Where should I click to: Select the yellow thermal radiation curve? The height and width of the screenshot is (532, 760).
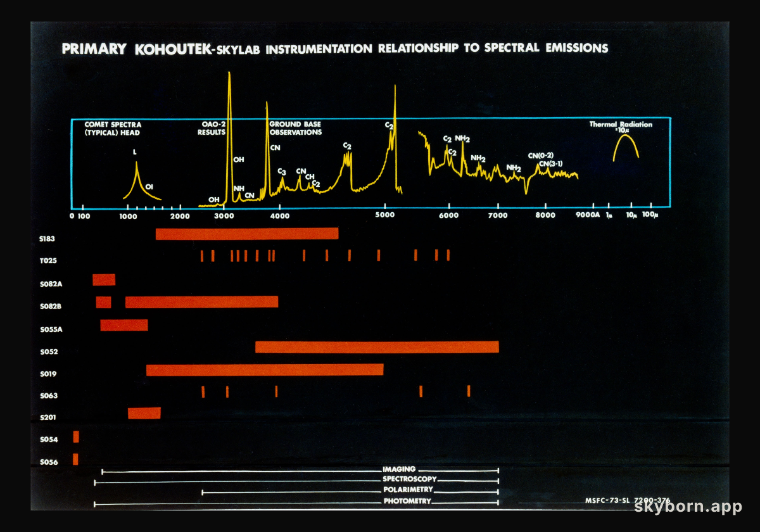626,147
